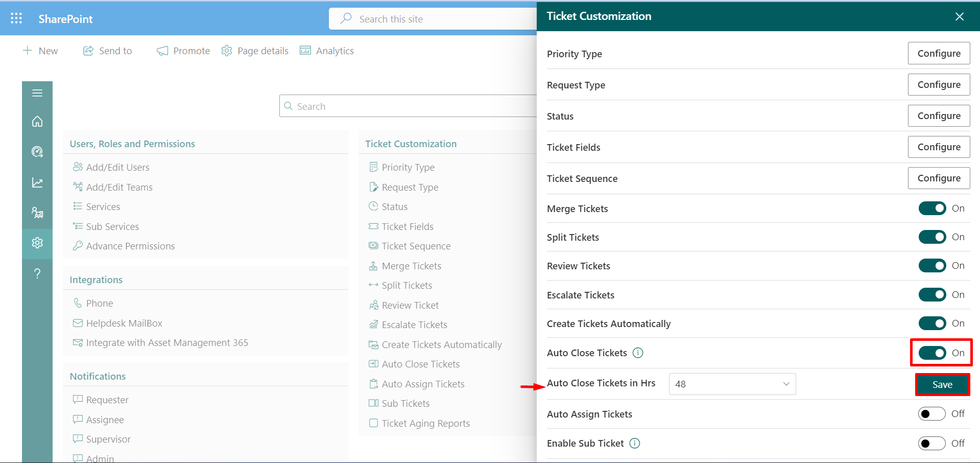Viewport: 980px width, 463px height.
Task: Click in the Search this site box
Action: [x=433, y=19]
